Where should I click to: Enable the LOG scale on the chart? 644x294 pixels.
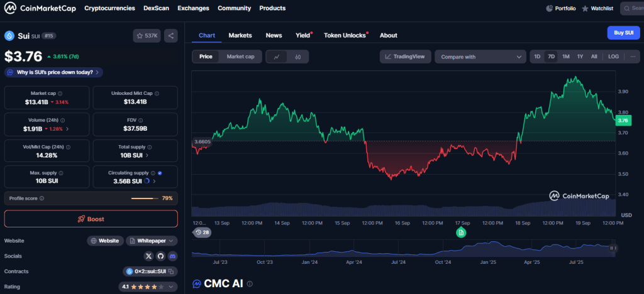[613, 57]
